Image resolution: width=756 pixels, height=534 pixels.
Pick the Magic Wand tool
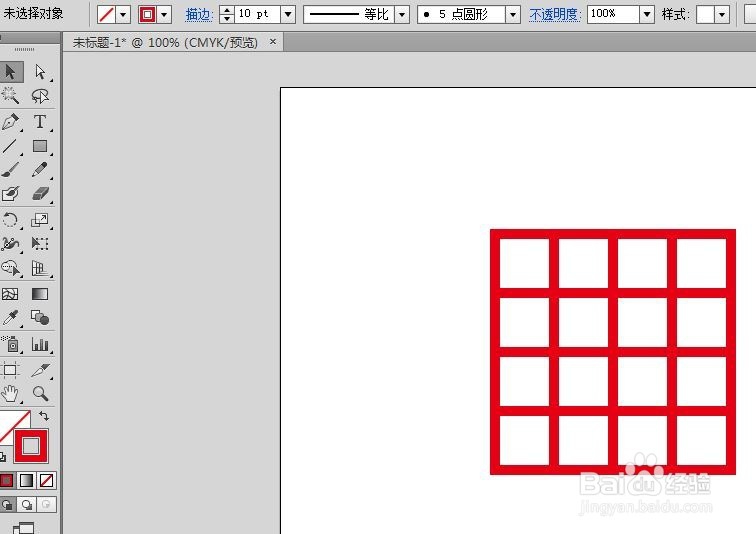[x=11, y=96]
